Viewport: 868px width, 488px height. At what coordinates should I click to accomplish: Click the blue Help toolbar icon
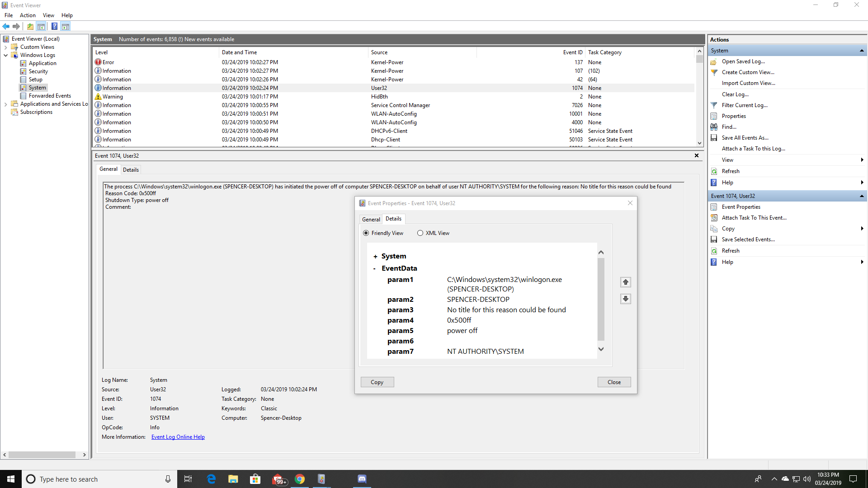(54, 26)
